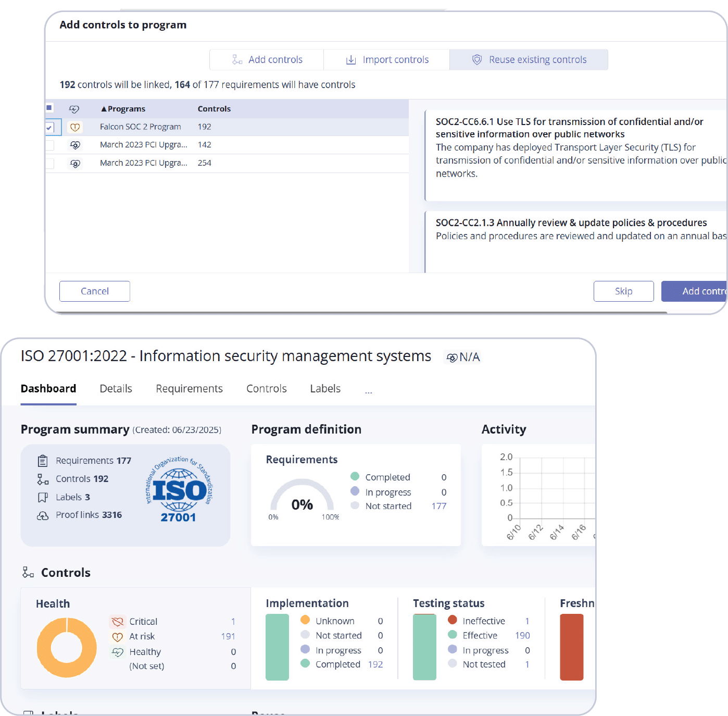Image resolution: width=728 pixels, height=716 pixels.
Task: Sort by the Programs column header arrow
Action: pos(104,109)
